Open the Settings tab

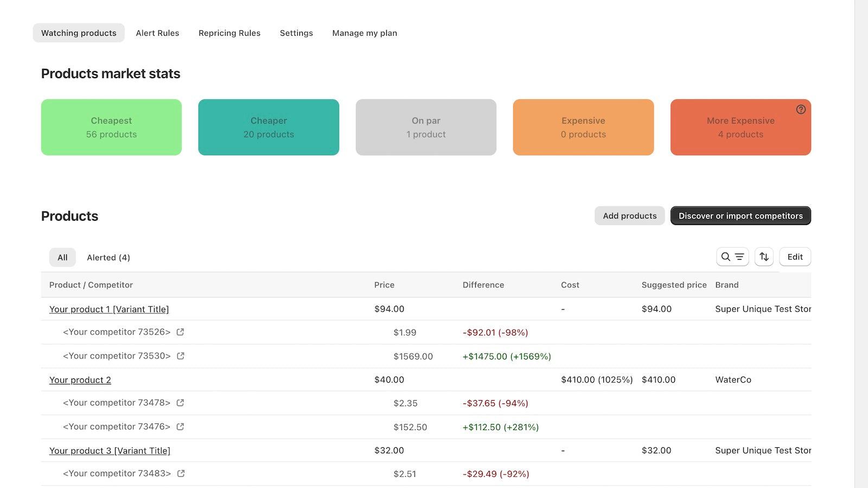[x=296, y=33]
